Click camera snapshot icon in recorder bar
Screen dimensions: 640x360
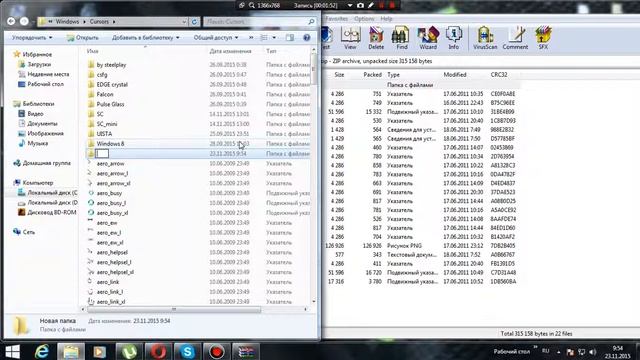360,5
